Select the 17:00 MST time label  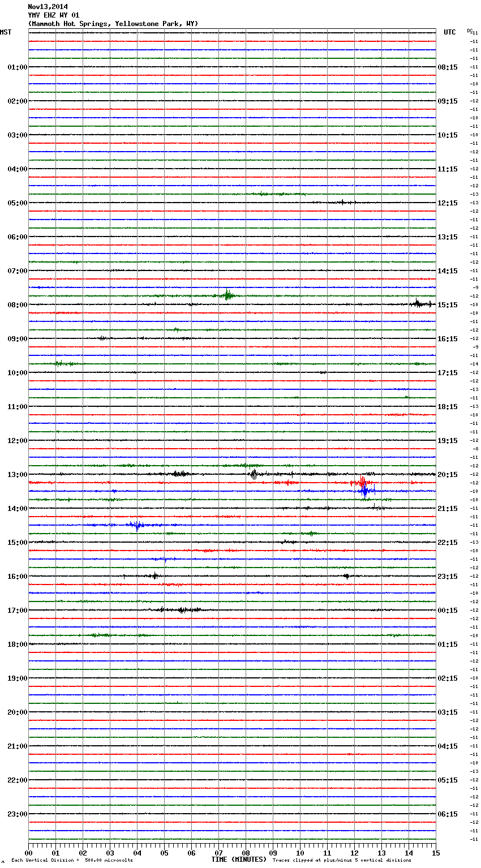click(x=18, y=611)
